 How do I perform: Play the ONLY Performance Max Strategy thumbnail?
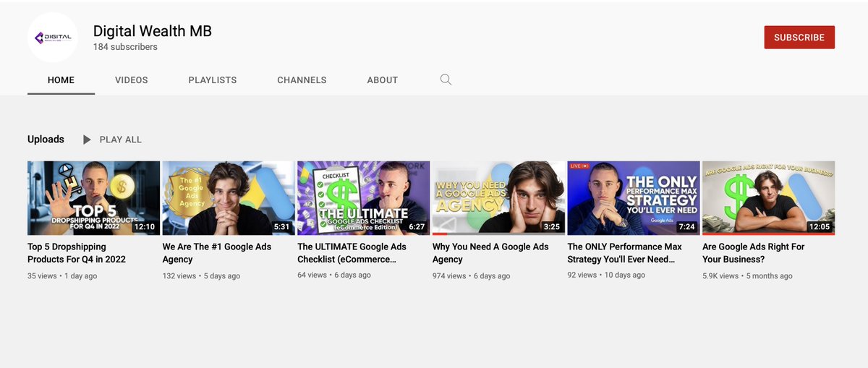pos(634,198)
